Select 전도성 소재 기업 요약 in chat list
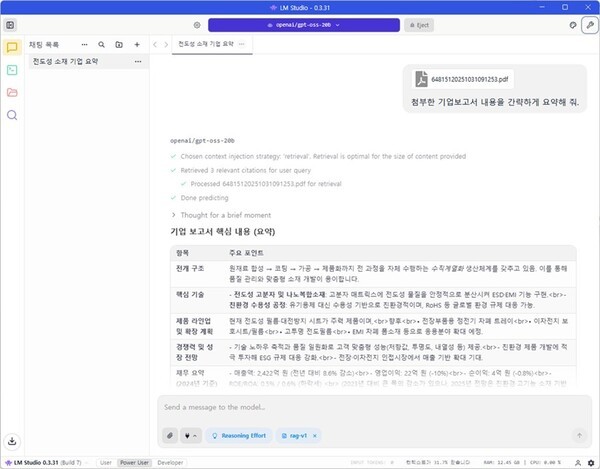Screen dimensions: 600x469 tap(87, 62)
